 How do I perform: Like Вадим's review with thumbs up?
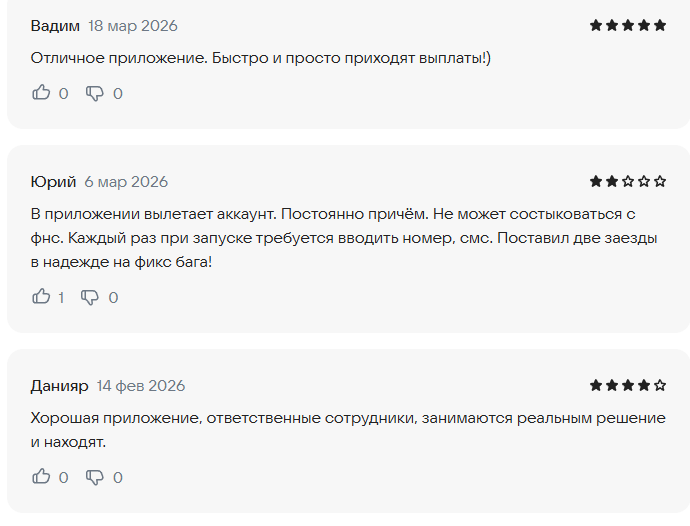(41, 93)
